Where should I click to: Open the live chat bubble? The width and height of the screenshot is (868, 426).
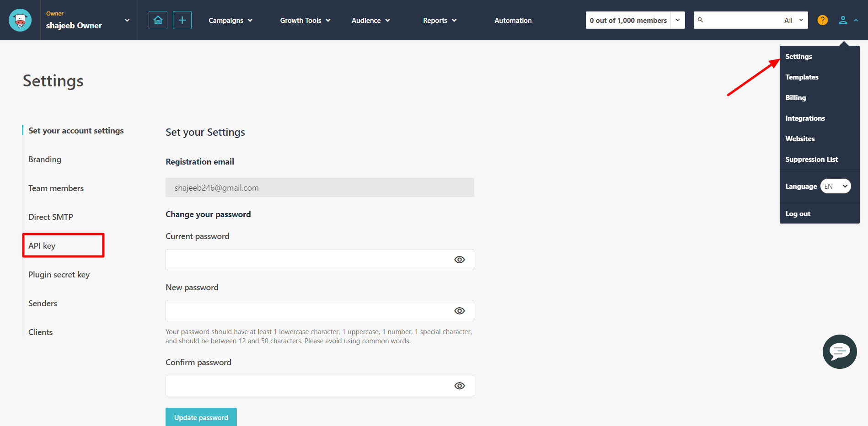pos(839,351)
